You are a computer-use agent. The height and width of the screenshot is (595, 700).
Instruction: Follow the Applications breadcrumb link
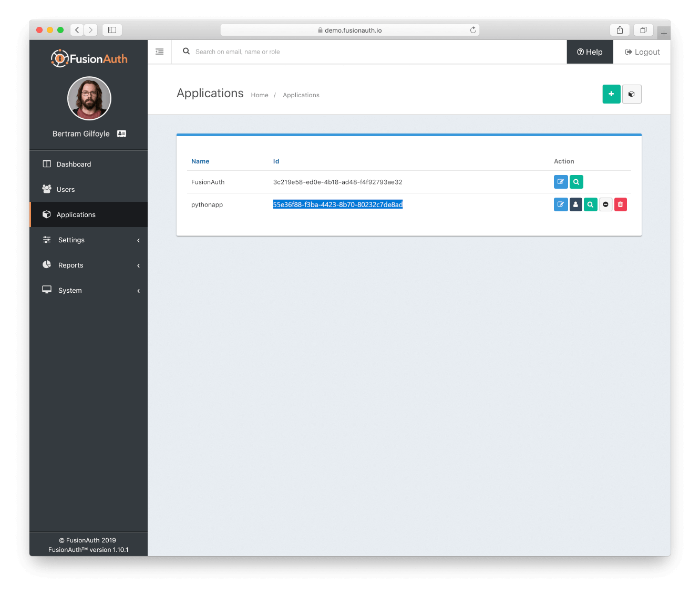point(301,95)
